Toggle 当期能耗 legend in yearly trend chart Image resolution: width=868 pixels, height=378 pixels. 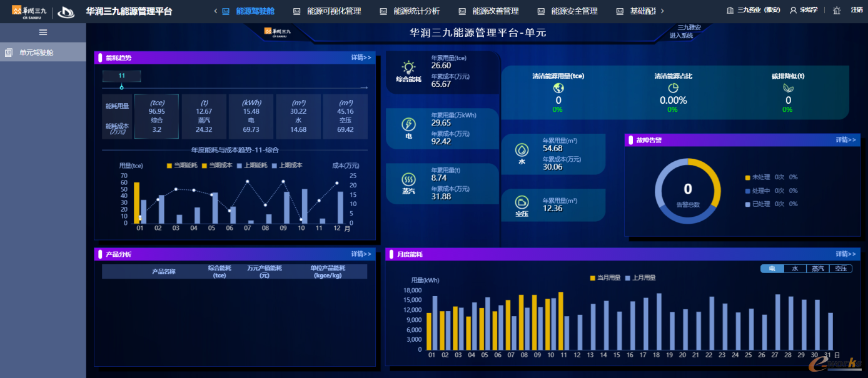[182, 166]
